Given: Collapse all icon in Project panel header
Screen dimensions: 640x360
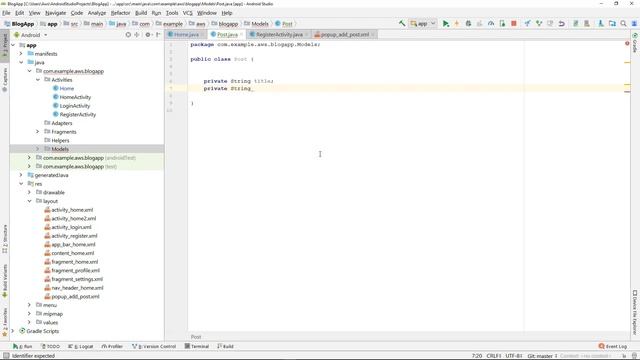Looking at the screenshot, I should [x=137, y=35].
